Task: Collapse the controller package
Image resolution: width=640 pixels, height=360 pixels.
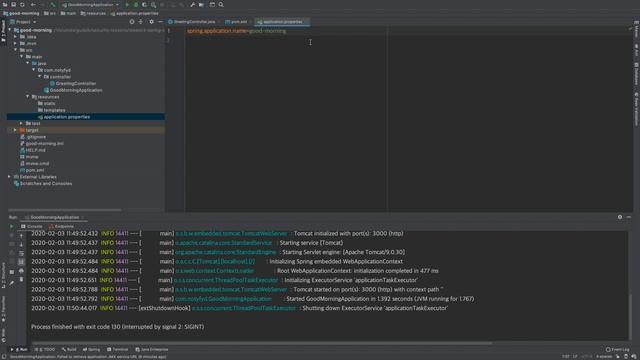Action: coord(40,77)
